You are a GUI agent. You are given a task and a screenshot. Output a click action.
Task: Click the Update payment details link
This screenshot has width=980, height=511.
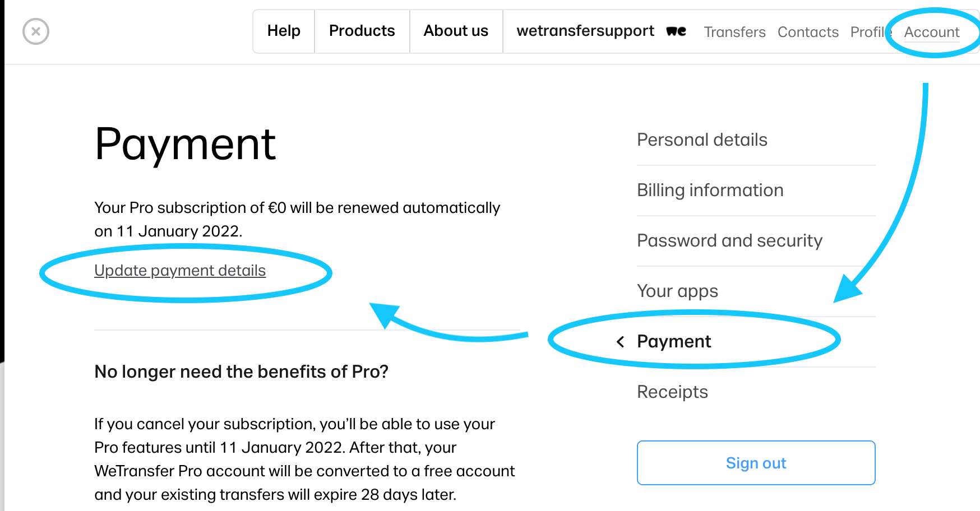(x=180, y=271)
